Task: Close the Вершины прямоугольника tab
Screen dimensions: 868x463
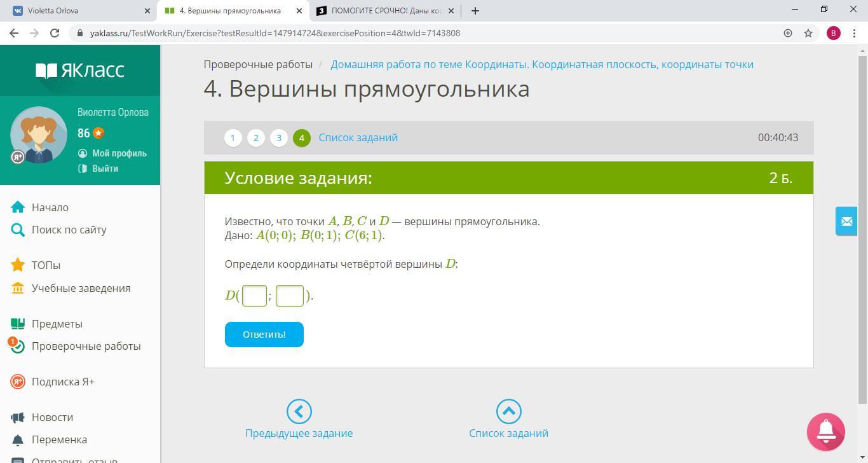Action: click(x=299, y=11)
